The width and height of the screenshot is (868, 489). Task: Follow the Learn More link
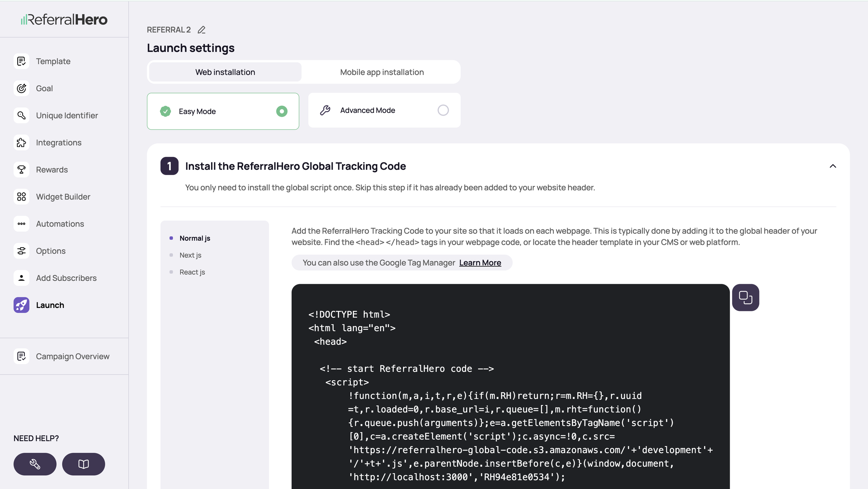coord(480,263)
